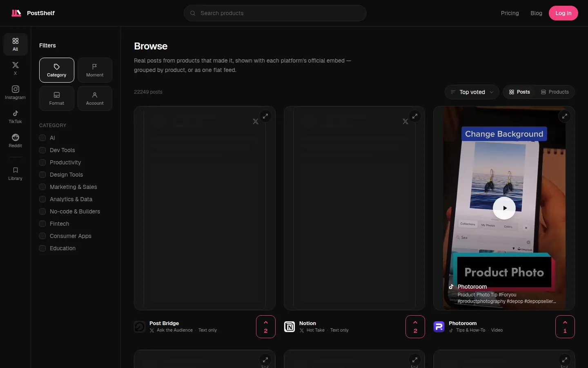Filter posts by X platform in sidebar

(16, 68)
